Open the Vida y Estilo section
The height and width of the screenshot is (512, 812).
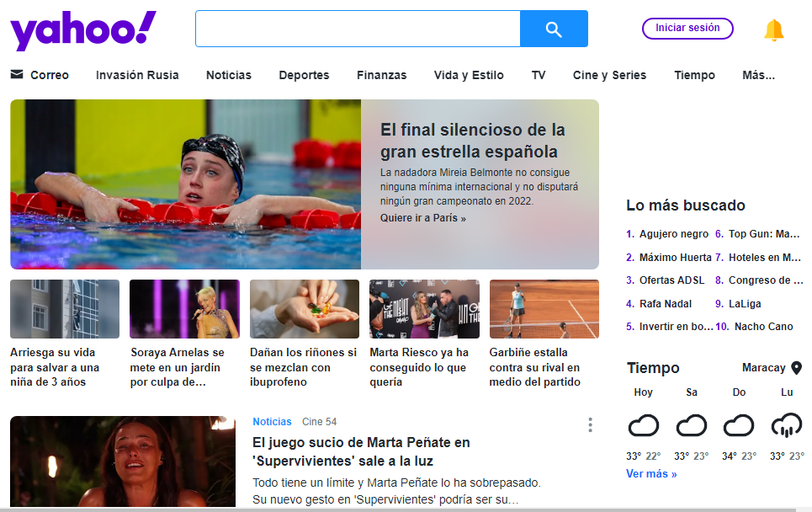point(469,75)
